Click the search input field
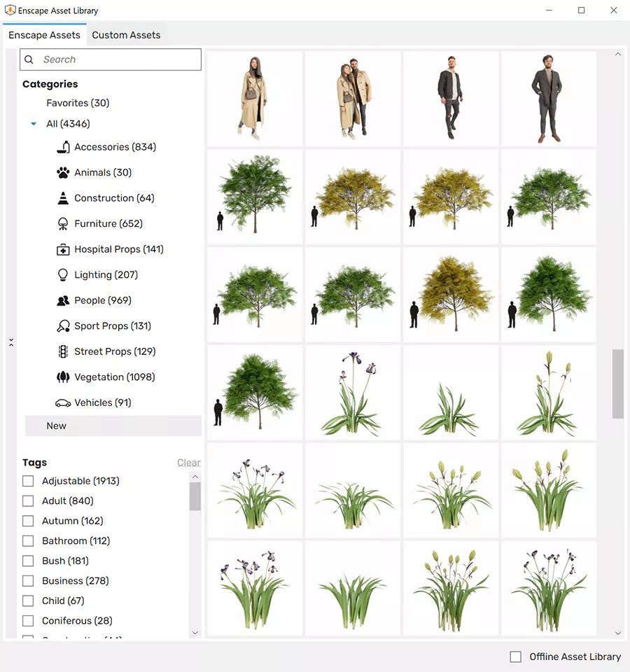This screenshot has height=672, width=630. point(110,59)
